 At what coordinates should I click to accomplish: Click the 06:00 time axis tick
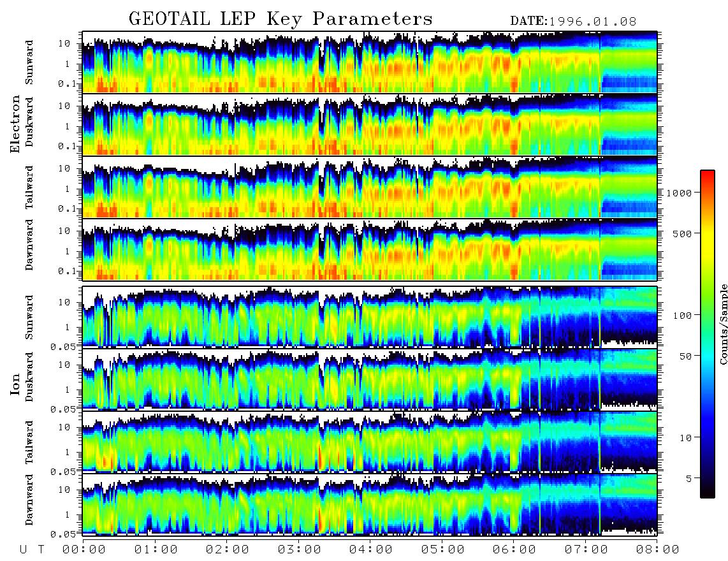point(514,550)
